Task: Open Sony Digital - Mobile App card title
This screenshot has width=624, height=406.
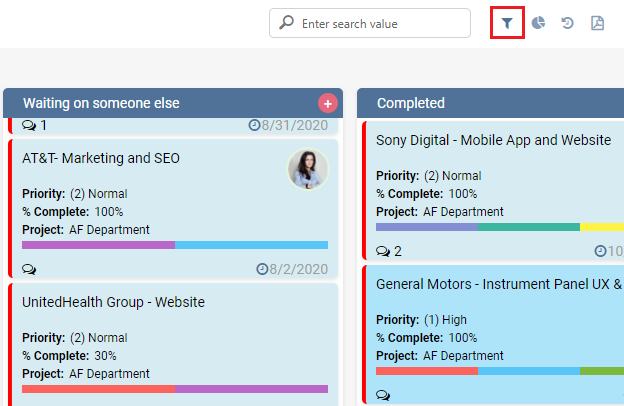Action: coord(493,140)
